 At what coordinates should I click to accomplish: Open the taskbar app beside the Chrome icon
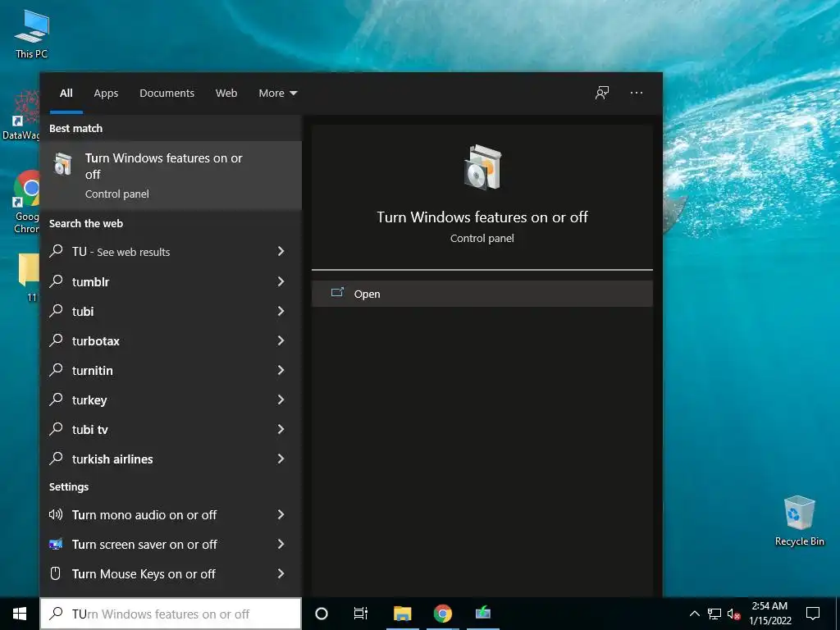[x=483, y=614]
